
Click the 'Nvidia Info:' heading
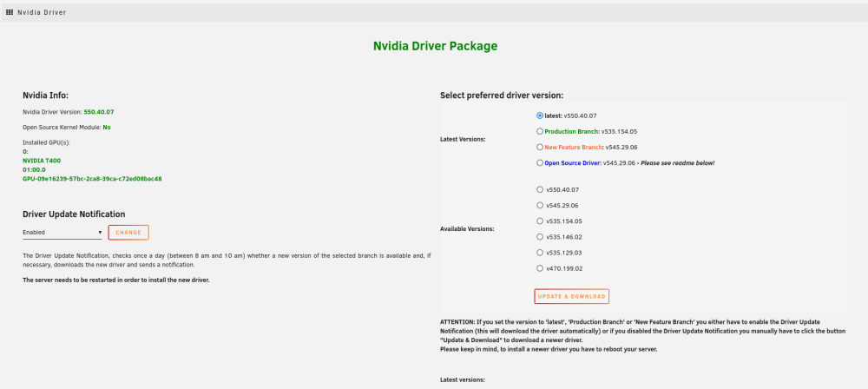(45, 96)
